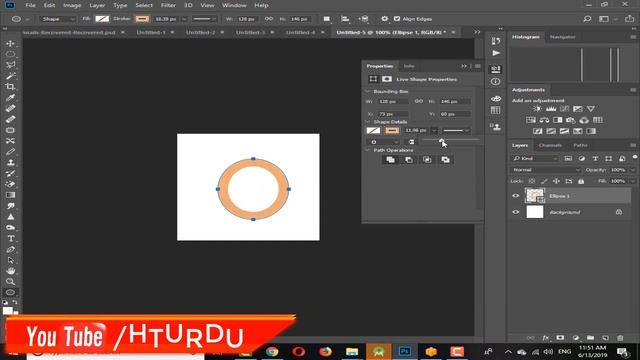Click Path operations icon in options bar
This screenshot has height=360, width=640.
327,19
